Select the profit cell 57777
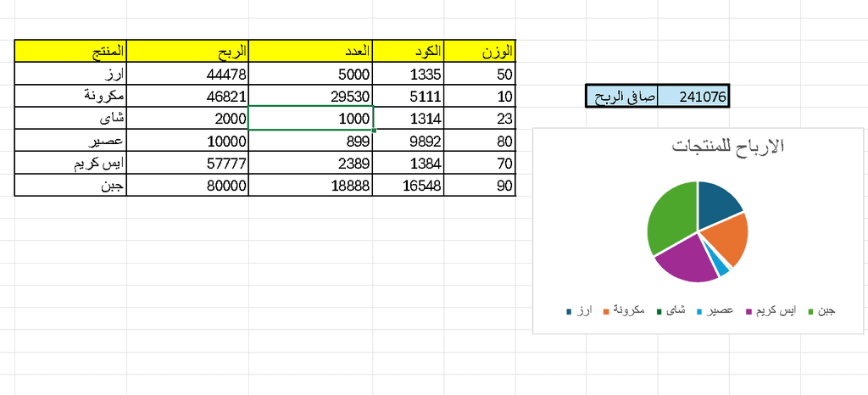This screenshot has height=395, width=868. (187, 163)
